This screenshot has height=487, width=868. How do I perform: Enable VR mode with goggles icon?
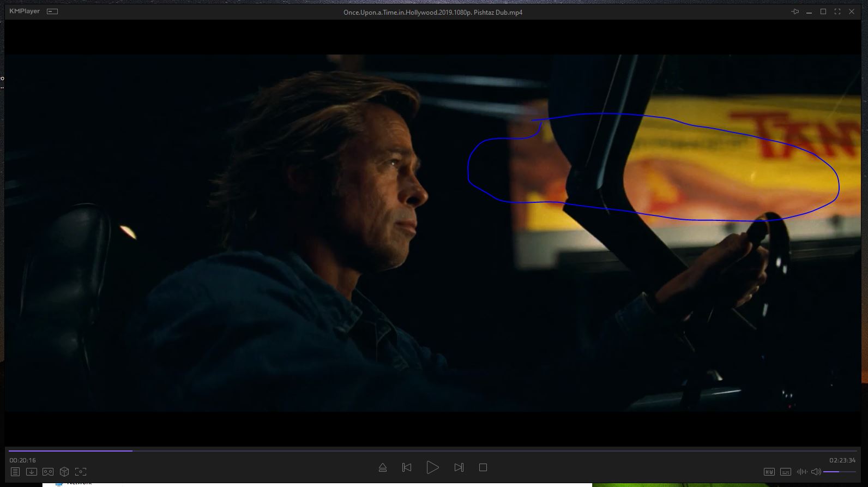tap(48, 472)
